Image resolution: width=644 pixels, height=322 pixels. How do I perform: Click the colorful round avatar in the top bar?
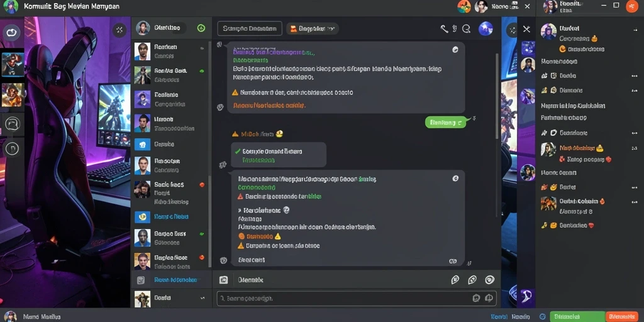464,6
